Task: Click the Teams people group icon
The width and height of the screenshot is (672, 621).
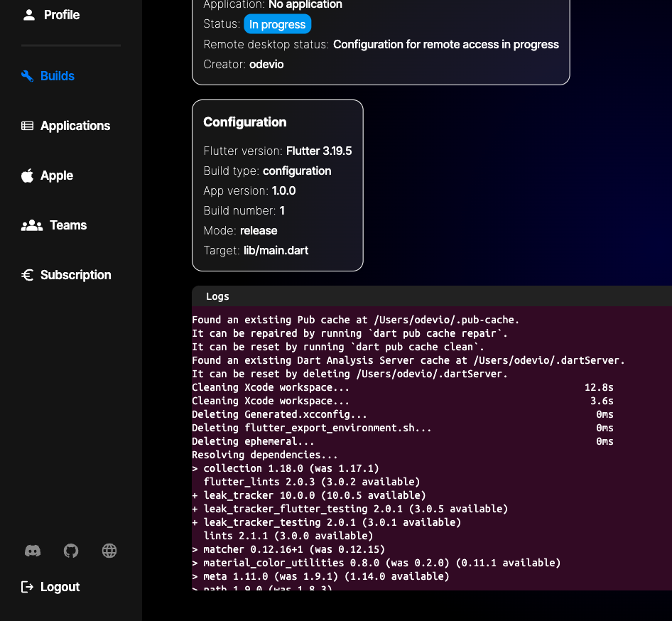Action: pyautogui.click(x=32, y=225)
